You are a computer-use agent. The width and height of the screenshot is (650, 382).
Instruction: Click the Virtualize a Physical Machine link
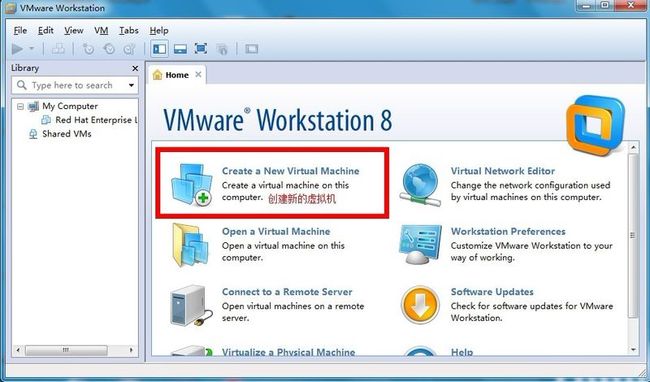click(289, 352)
